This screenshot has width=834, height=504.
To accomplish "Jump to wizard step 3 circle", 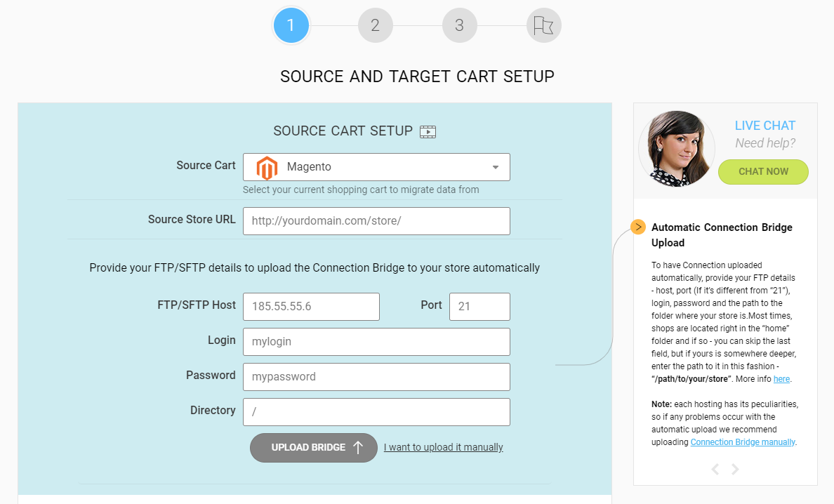I will [460, 25].
